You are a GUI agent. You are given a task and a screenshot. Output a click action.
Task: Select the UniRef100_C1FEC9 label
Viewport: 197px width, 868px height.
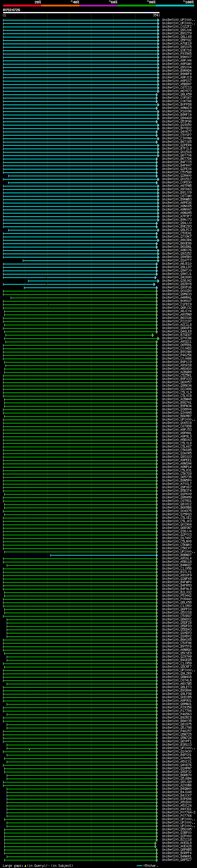pos(176,304)
